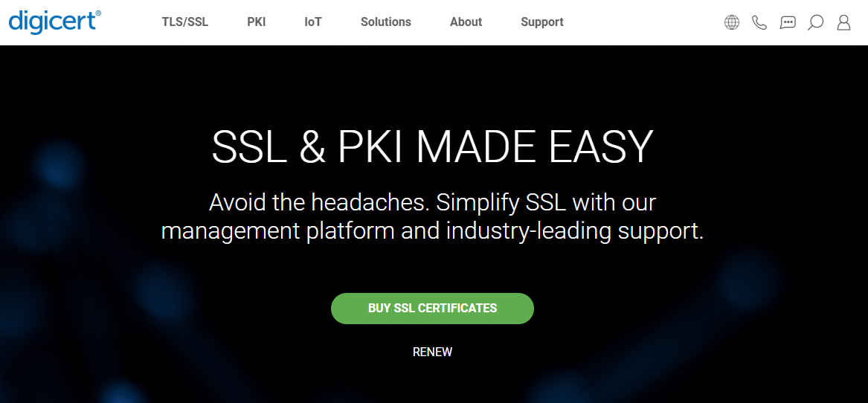Click the Renew link
868x403 pixels.
pyautogui.click(x=432, y=352)
